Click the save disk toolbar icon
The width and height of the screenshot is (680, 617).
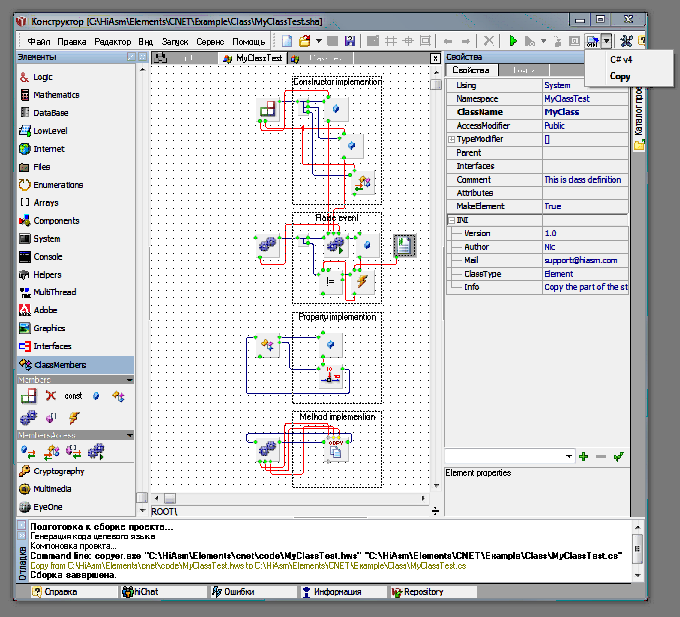pos(349,41)
